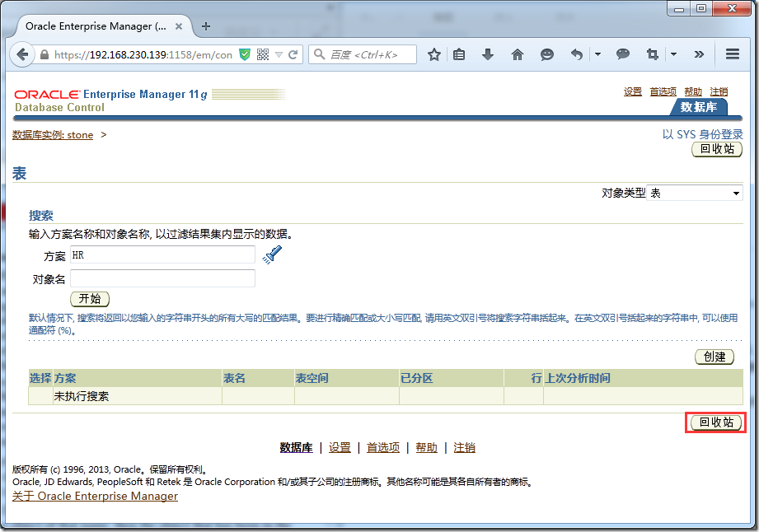The width and height of the screenshot is (759, 532).
Task: Click the flashlight icon beside the 方案 field
Action: tap(272, 255)
